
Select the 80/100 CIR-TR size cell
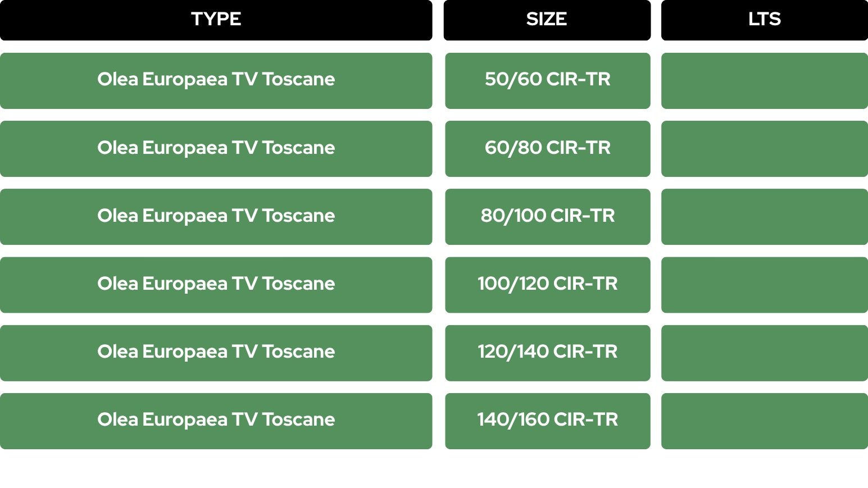[x=548, y=217]
